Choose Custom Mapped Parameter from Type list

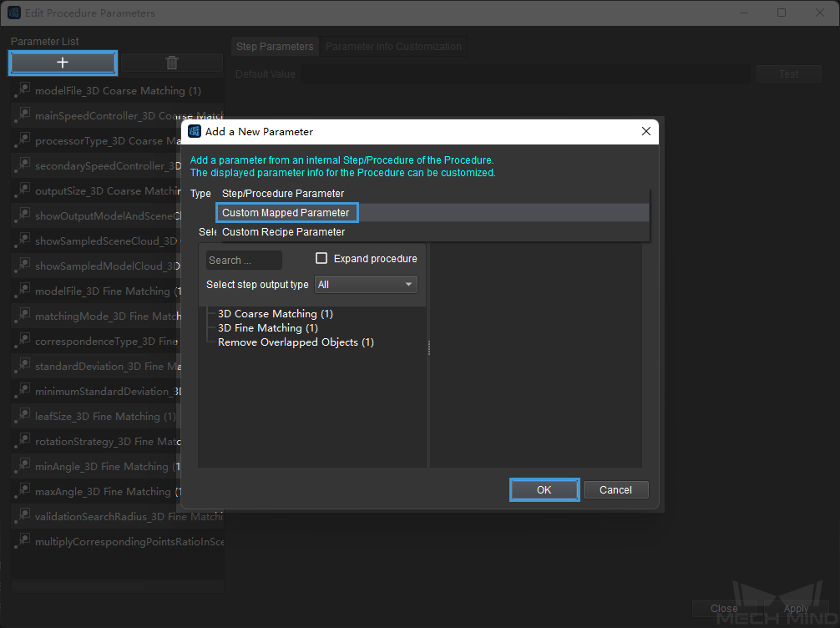pyautogui.click(x=286, y=213)
